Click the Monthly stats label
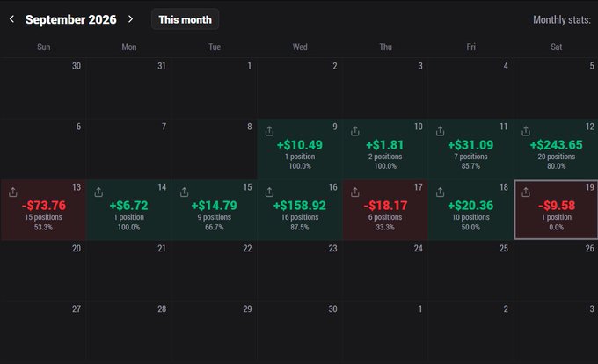 click(562, 20)
